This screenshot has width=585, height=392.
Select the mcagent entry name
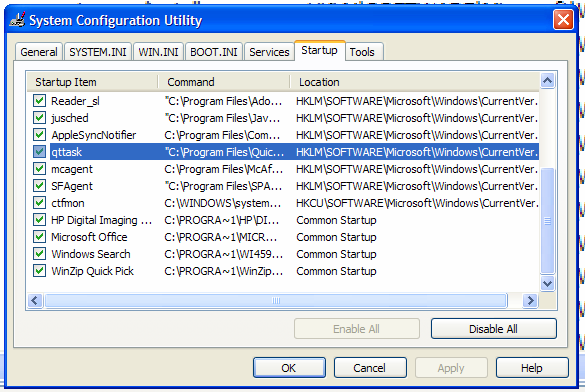point(72,169)
